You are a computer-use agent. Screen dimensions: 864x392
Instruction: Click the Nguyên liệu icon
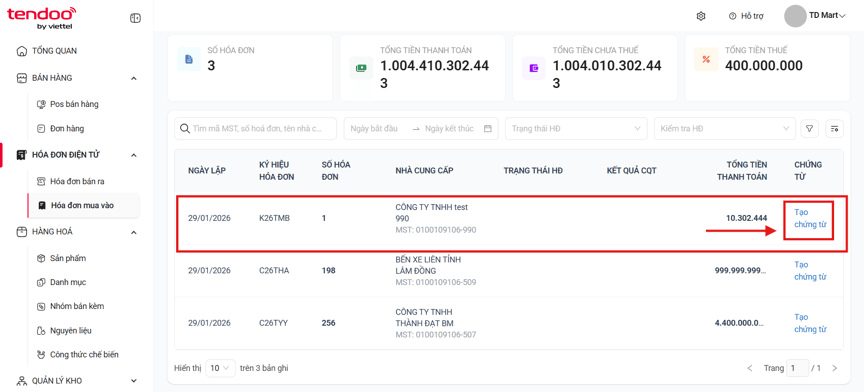point(40,331)
